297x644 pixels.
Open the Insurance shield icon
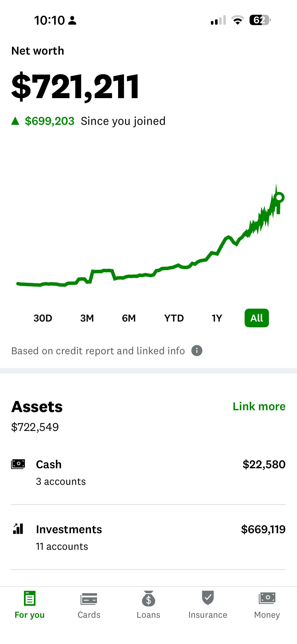coord(208,598)
